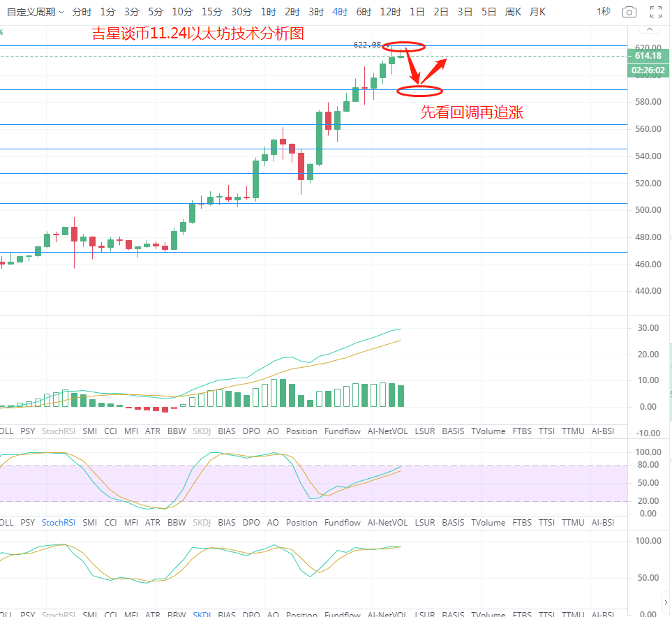This screenshot has width=672, height=617.
Task: Choose AO under the MACD histogram panel
Action: (x=273, y=431)
